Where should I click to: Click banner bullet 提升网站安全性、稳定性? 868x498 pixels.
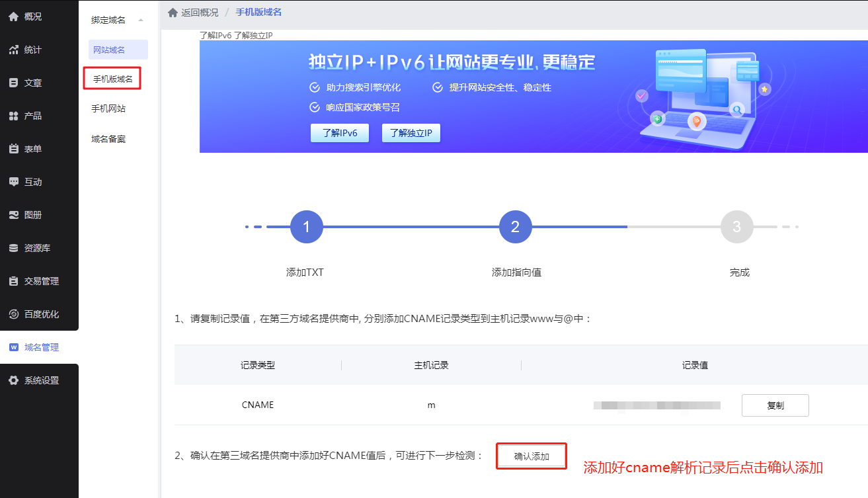click(x=500, y=87)
